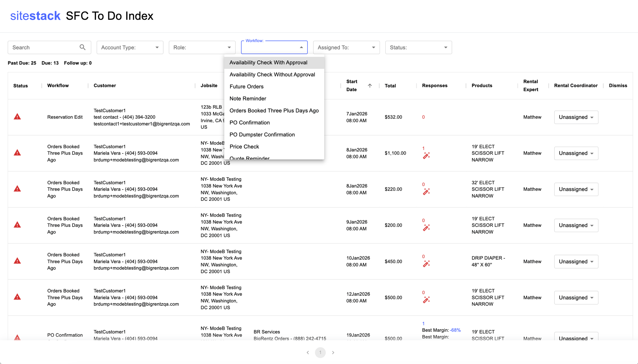Click warning icon on Reservation Edit row
This screenshot has height=364, width=638.
[17, 117]
